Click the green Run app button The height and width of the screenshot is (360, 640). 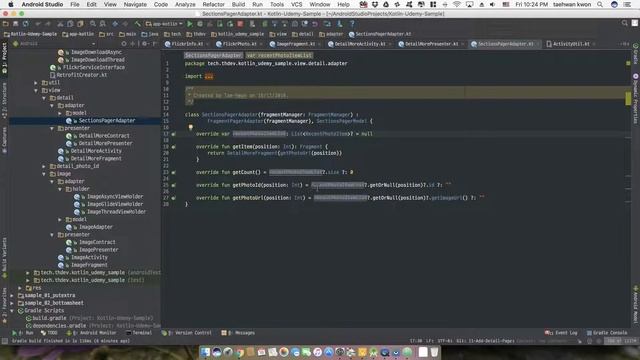click(190, 24)
